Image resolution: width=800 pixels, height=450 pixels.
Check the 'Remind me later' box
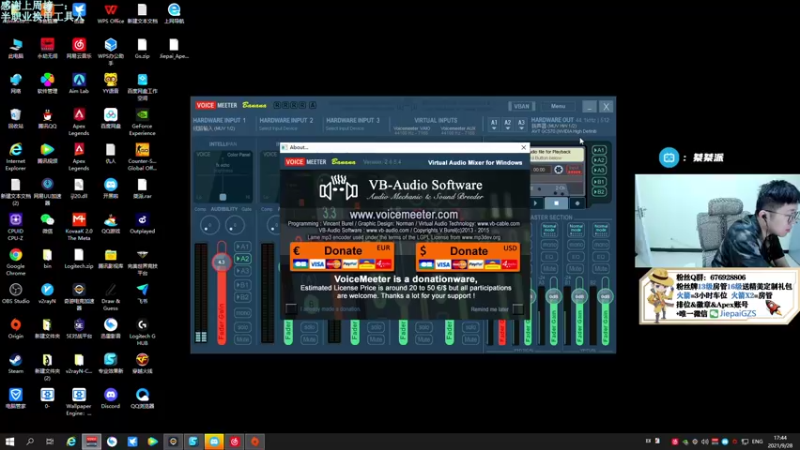[x=517, y=309]
